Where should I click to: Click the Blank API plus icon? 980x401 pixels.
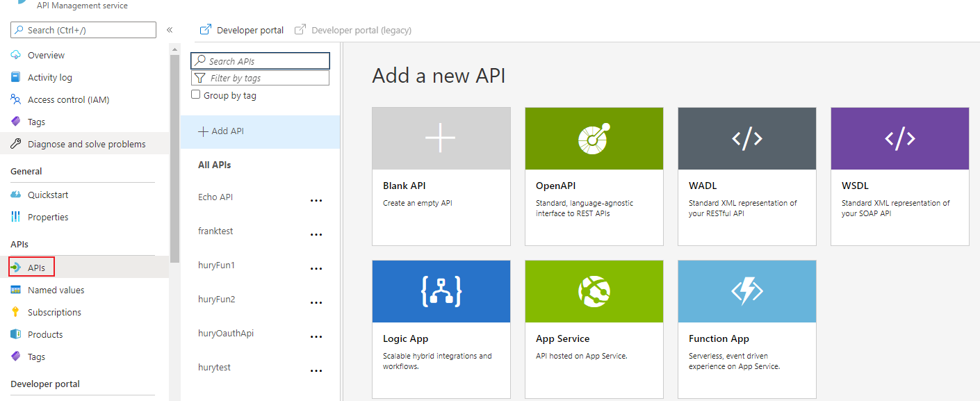pos(441,138)
